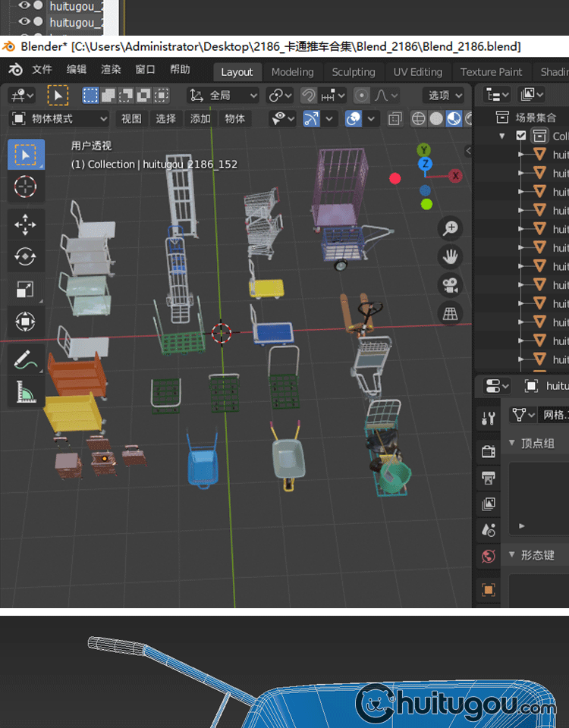The image size is (569, 728).
Task: Open the World properties tab icon
Action: pyautogui.click(x=489, y=557)
